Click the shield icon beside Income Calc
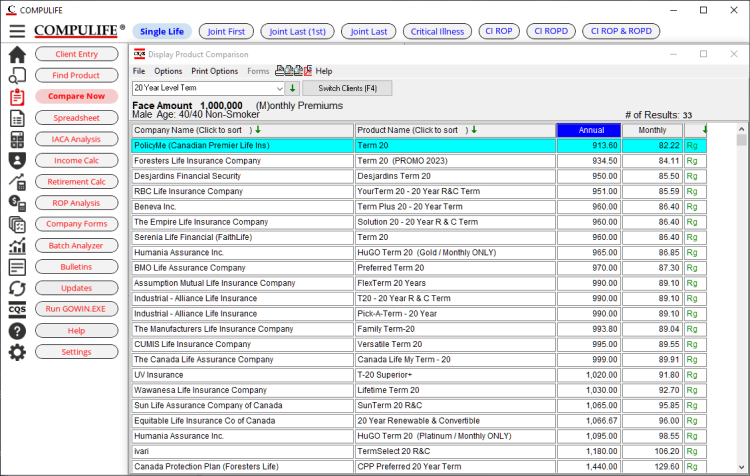The height and width of the screenshot is (476, 750). (17, 161)
